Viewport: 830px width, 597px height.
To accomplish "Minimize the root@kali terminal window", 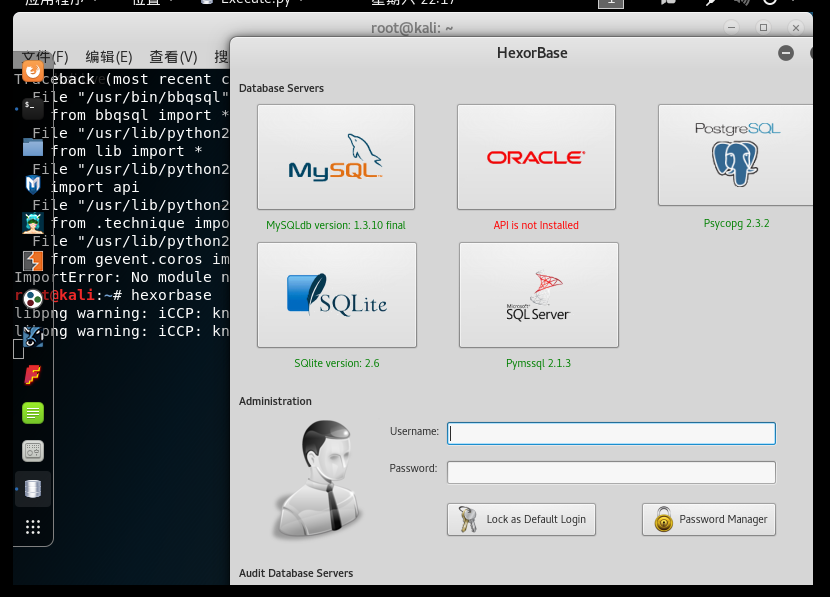I will click(732, 28).
